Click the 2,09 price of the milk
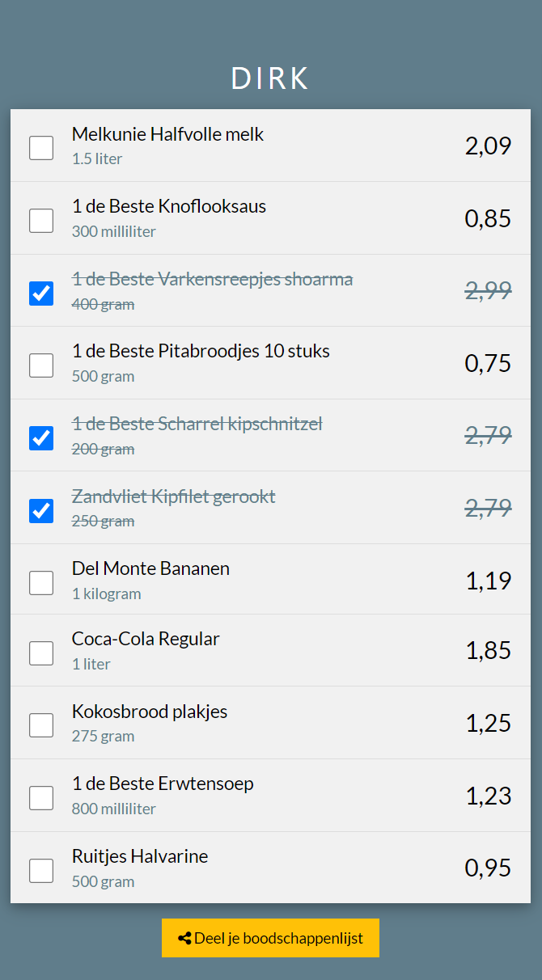Image resolution: width=542 pixels, height=980 pixels. click(x=488, y=146)
